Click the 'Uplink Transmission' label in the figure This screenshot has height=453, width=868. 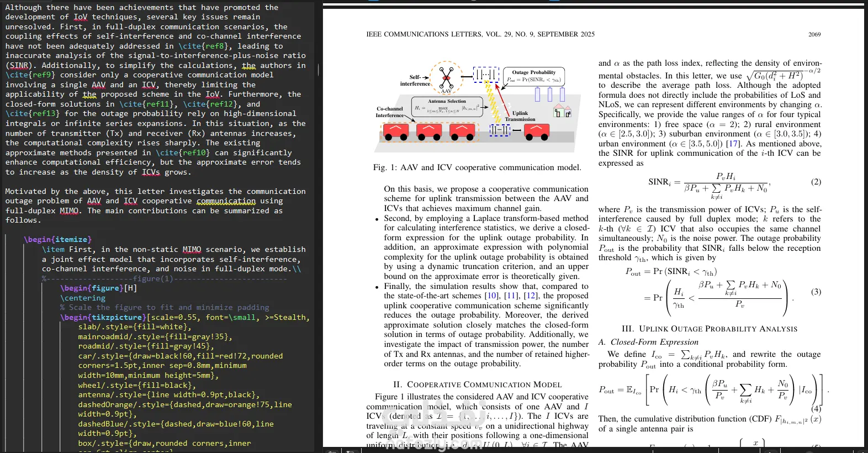(520, 116)
